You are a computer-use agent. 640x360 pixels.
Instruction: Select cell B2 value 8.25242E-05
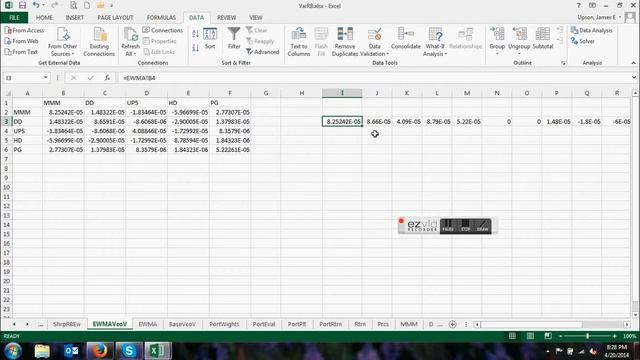[63, 112]
